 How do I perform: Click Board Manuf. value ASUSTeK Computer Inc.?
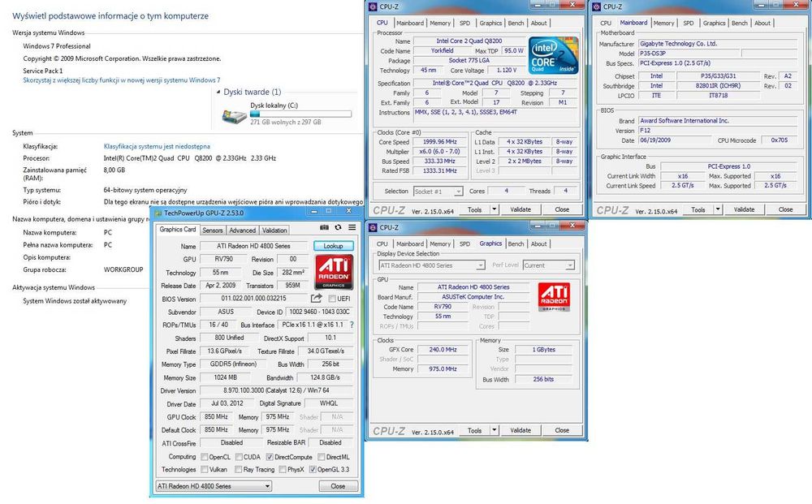pos(473,297)
